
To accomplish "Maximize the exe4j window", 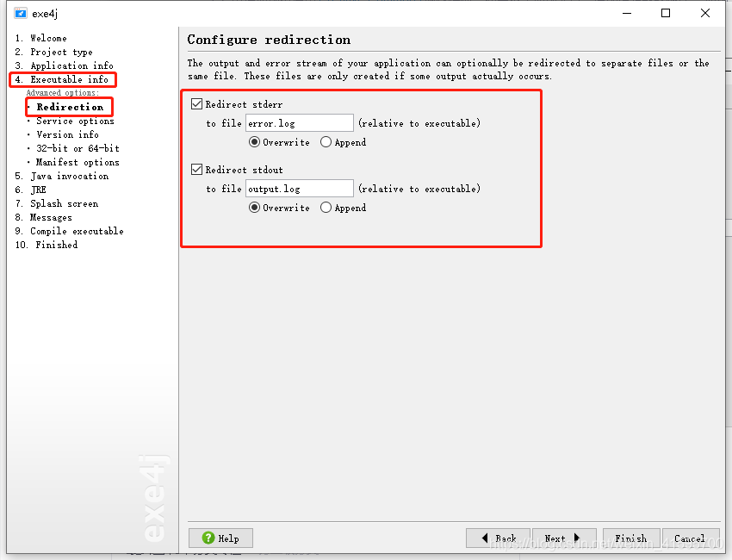I will click(666, 13).
